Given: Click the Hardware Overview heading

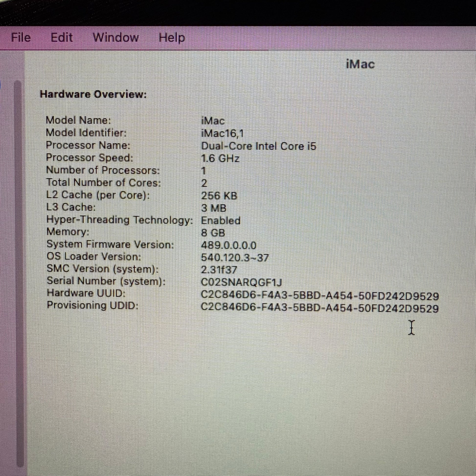Looking at the screenshot, I should pyautogui.click(x=93, y=94).
